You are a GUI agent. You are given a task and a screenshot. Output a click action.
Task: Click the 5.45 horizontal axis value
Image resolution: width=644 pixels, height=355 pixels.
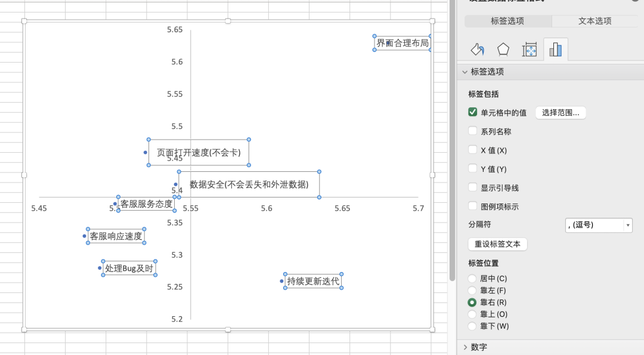(39, 208)
